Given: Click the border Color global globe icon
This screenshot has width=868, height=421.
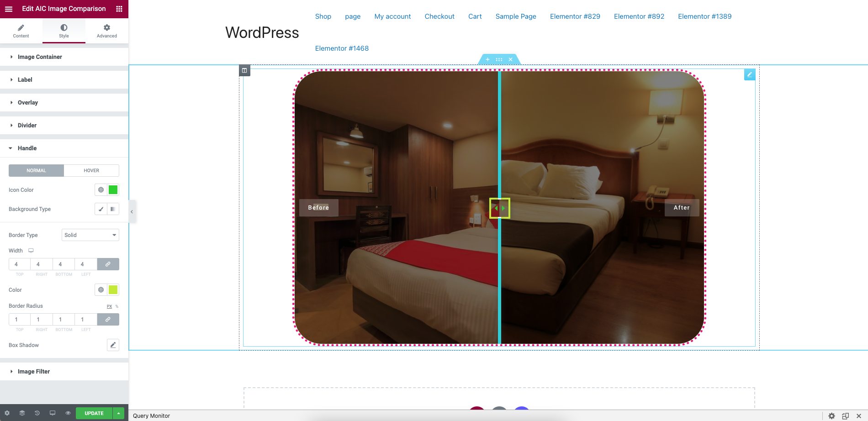Looking at the screenshot, I should pyautogui.click(x=101, y=290).
